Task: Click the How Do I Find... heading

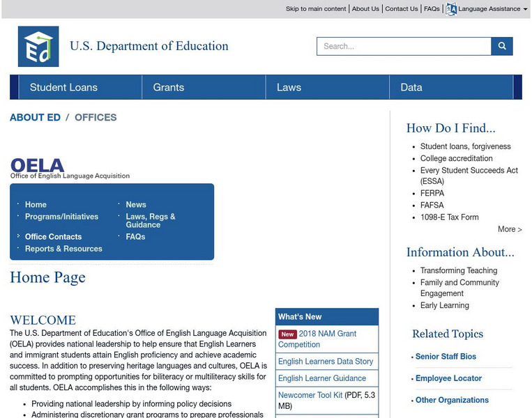Action: tap(450, 128)
